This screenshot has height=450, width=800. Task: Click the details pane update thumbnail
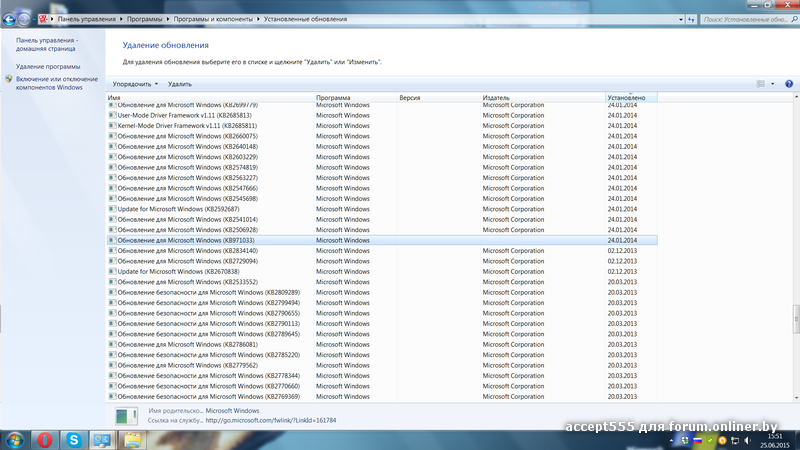pyautogui.click(x=126, y=416)
